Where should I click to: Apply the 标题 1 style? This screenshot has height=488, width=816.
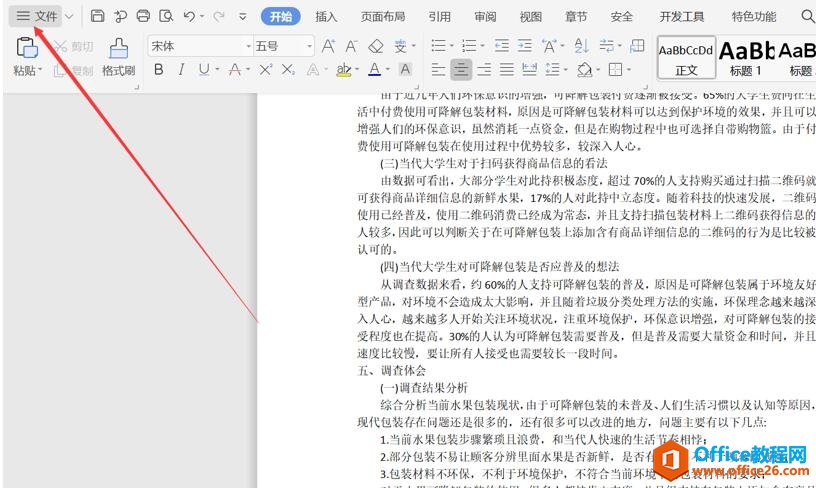746,57
